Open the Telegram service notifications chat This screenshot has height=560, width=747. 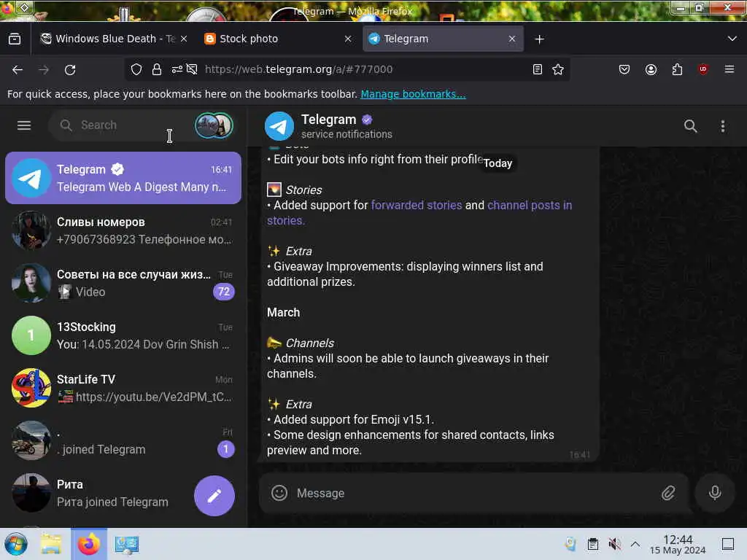pyautogui.click(x=123, y=178)
